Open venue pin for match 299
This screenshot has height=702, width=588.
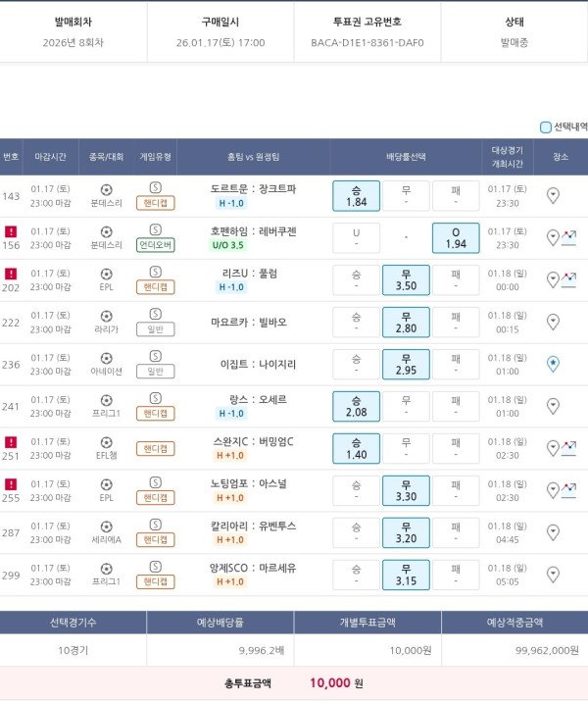(x=553, y=575)
